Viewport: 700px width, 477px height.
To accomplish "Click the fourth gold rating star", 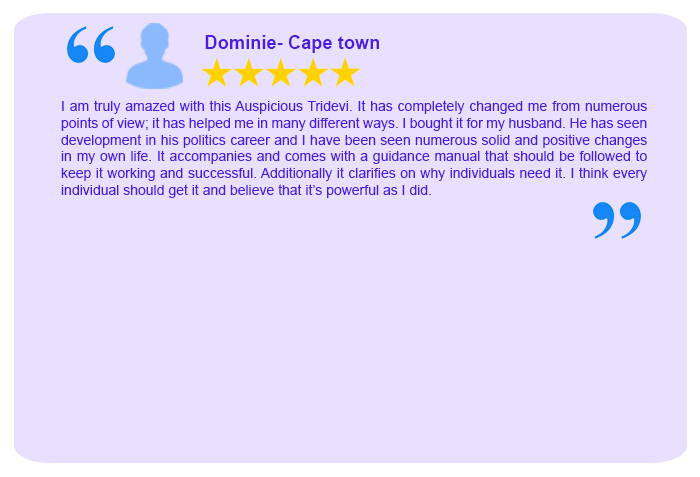I will coord(313,72).
